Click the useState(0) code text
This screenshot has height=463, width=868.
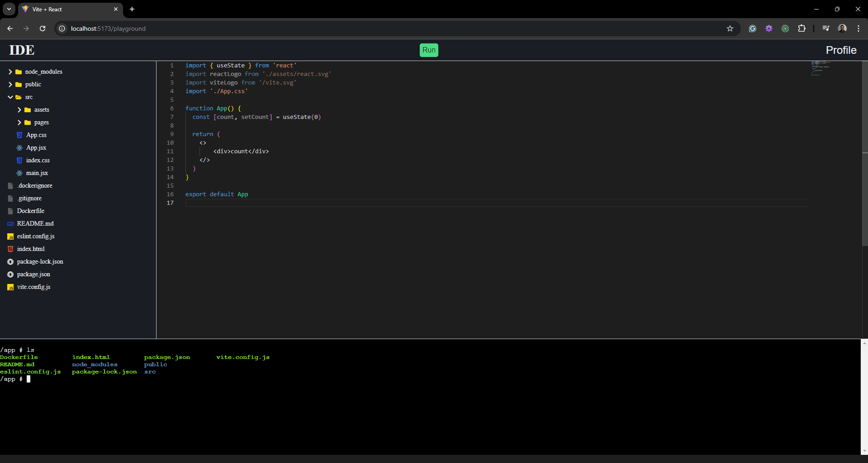302,117
